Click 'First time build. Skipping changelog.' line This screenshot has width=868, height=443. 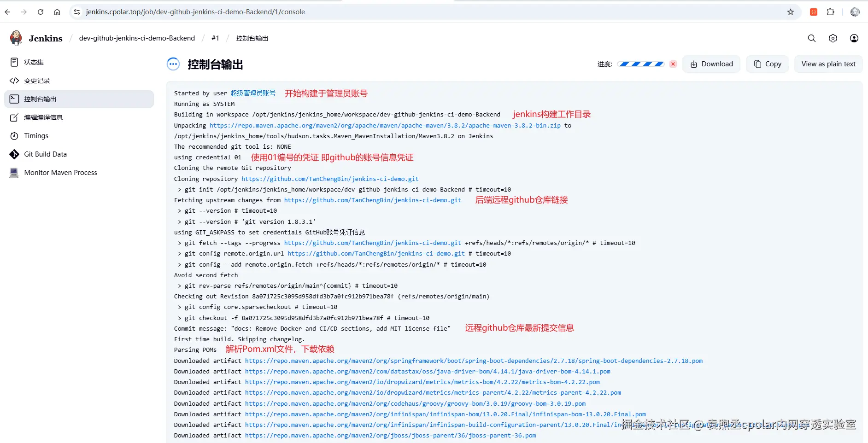240,339
